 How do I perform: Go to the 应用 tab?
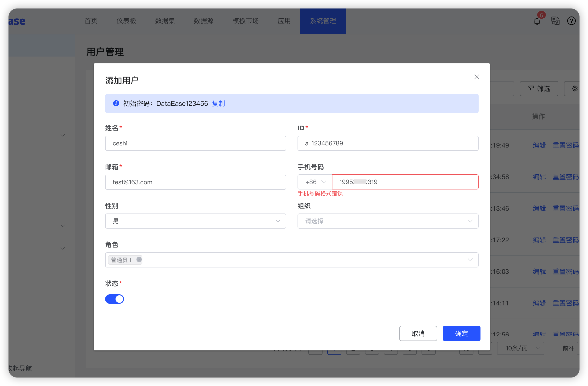(x=284, y=21)
